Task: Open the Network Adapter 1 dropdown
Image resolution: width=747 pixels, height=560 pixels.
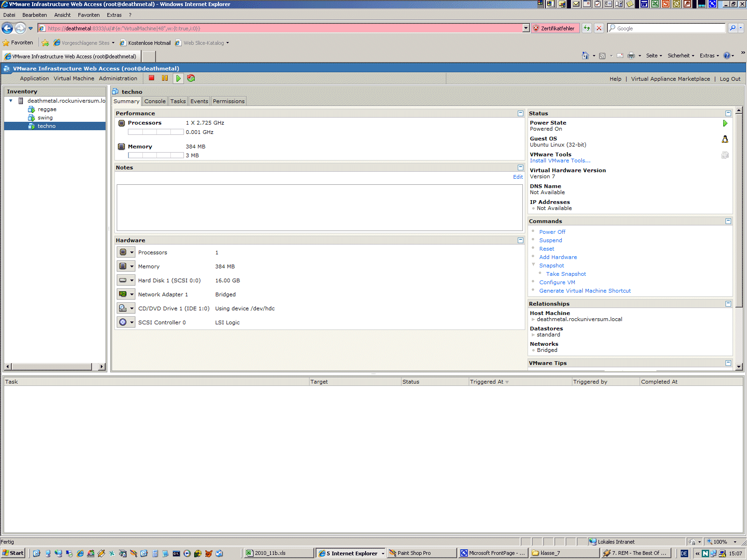Action: [x=126, y=294]
